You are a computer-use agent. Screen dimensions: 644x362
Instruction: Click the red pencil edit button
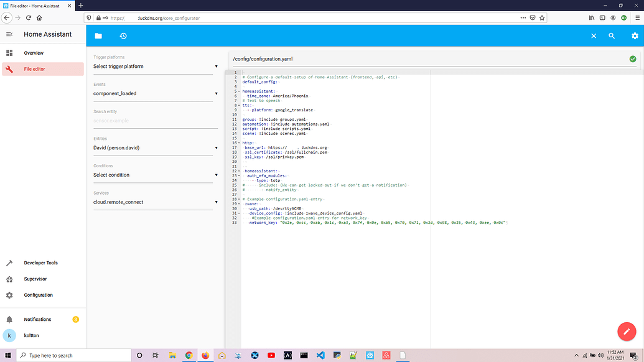(x=627, y=332)
